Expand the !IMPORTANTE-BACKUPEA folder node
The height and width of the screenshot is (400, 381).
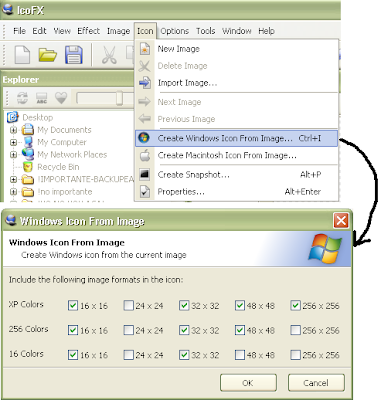(x=13, y=179)
